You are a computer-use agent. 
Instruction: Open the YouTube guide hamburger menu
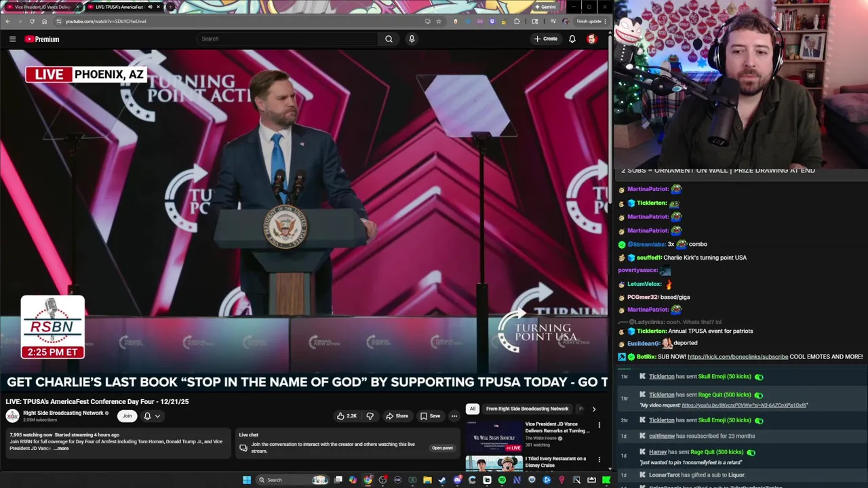[12, 39]
